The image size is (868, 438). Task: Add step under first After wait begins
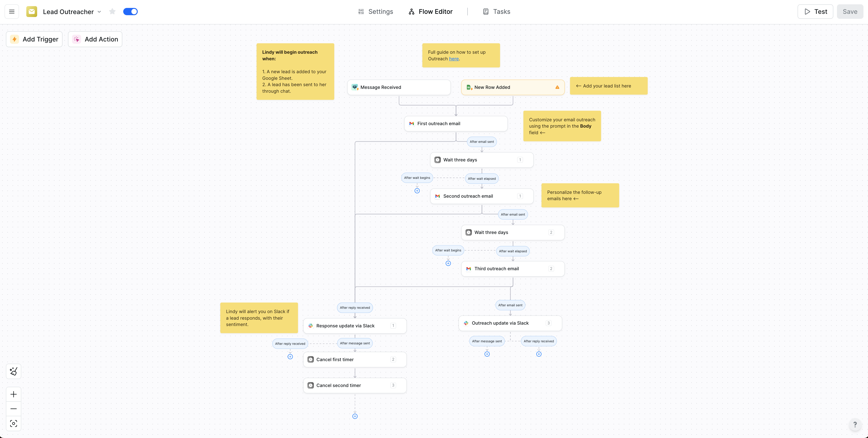[417, 191]
